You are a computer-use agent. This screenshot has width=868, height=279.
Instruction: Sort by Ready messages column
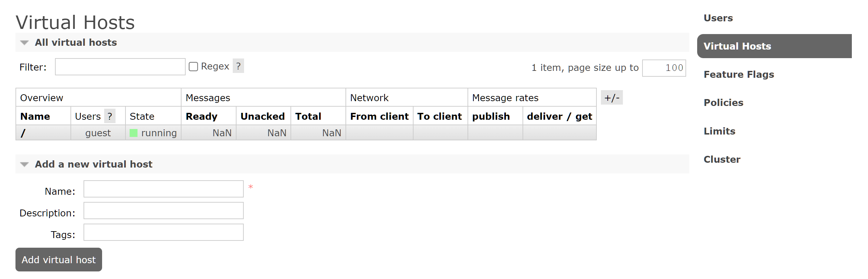point(201,116)
